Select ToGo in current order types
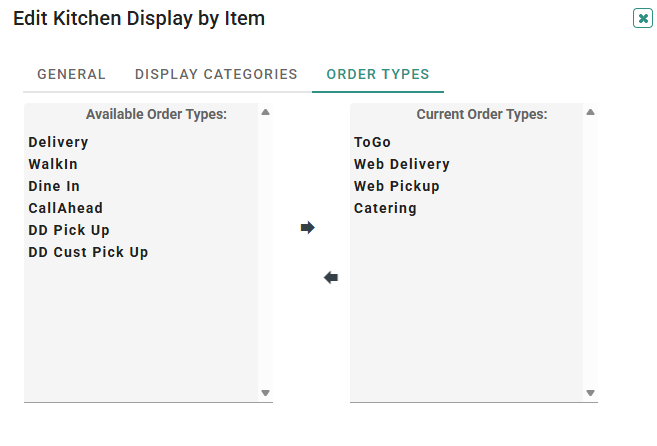Viewport: 657px width, 446px height. pos(372,142)
